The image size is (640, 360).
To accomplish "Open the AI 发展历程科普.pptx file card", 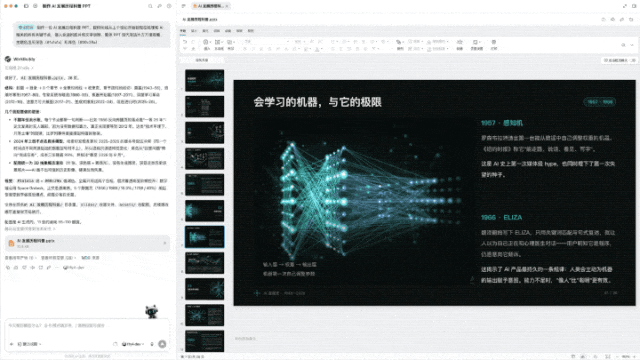I will click(x=87, y=243).
